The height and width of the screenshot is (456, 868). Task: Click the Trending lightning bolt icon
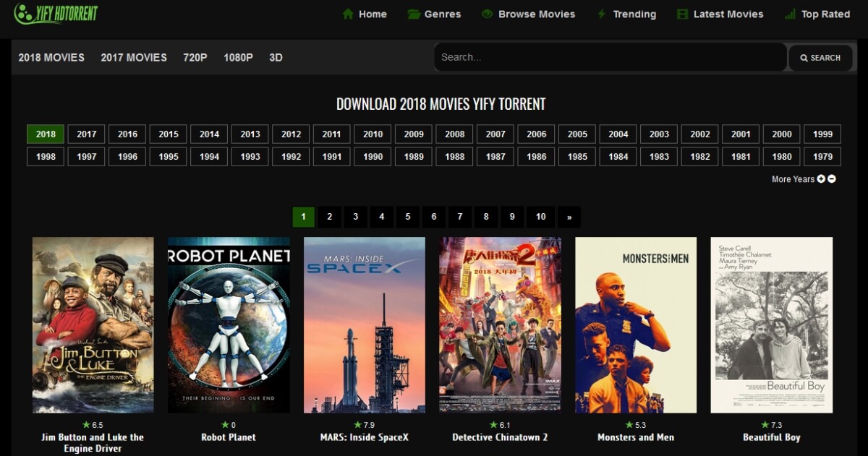[x=602, y=14]
